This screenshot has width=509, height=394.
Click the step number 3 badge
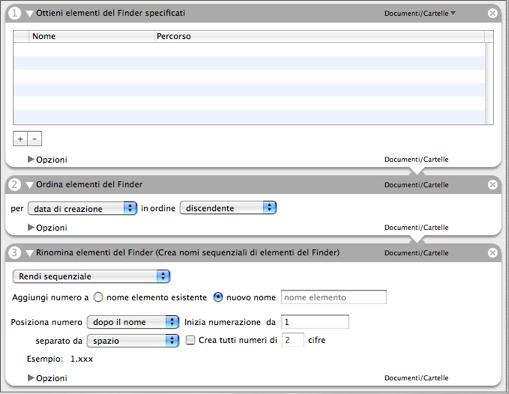14,253
